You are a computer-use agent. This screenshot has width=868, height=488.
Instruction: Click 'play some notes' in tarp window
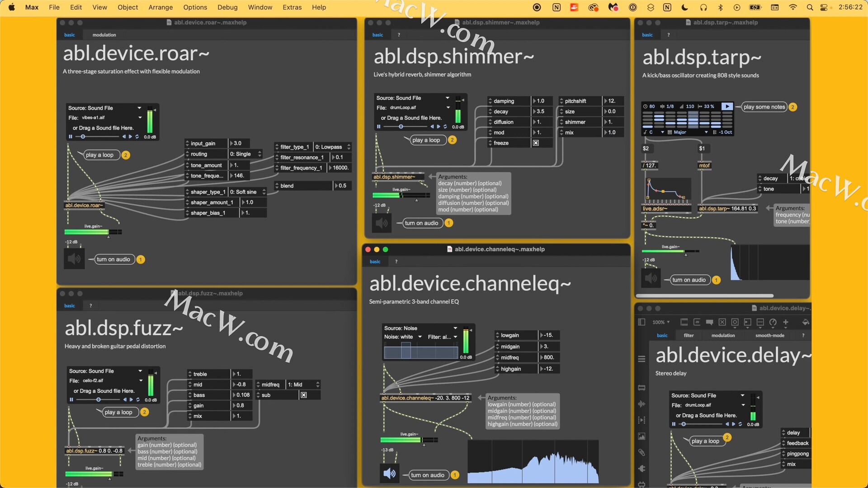point(764,107)
